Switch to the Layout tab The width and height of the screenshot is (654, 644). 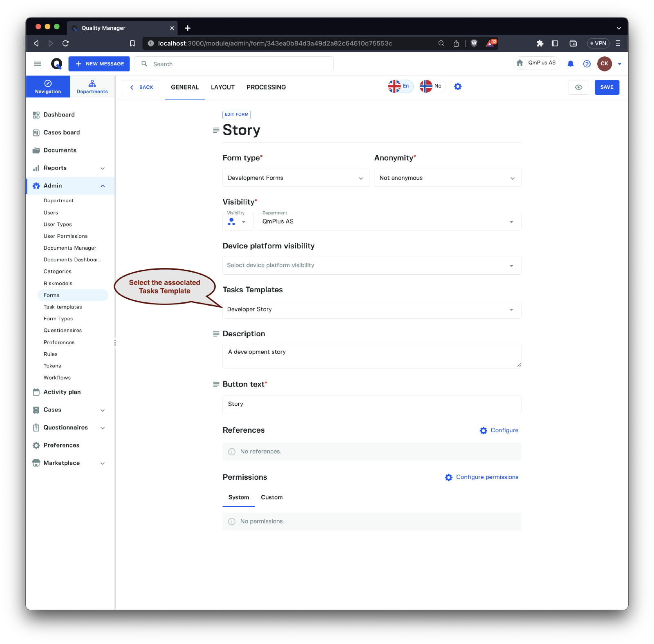(222, 87)
